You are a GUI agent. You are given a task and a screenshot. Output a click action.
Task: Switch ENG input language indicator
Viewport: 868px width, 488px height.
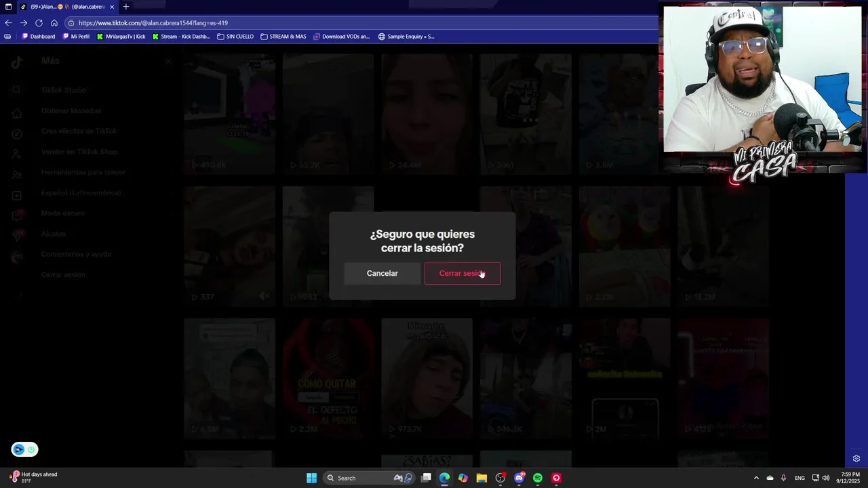tap(800, 478)
